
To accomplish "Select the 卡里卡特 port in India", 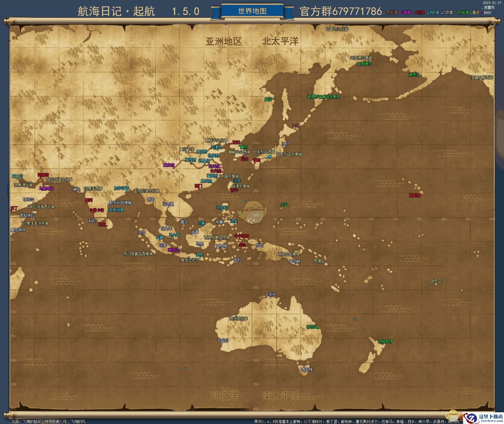I will click(96, 210).
